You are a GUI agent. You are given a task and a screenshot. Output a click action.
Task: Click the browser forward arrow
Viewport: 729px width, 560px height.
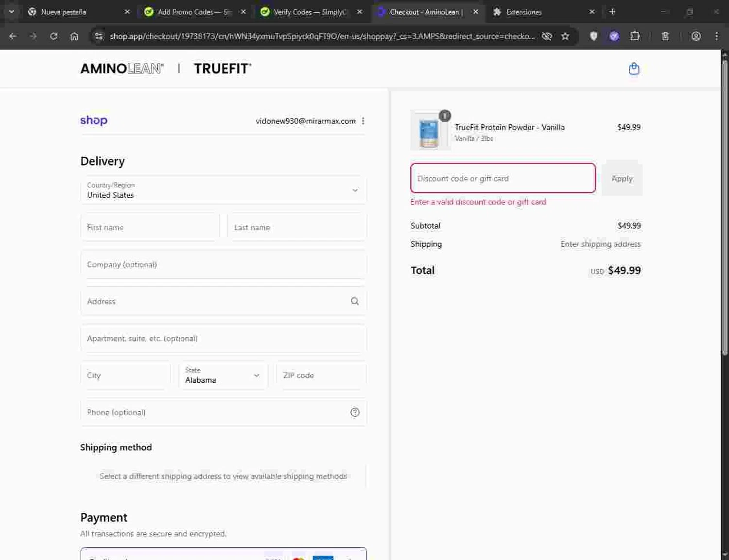(x=33, y=36)
